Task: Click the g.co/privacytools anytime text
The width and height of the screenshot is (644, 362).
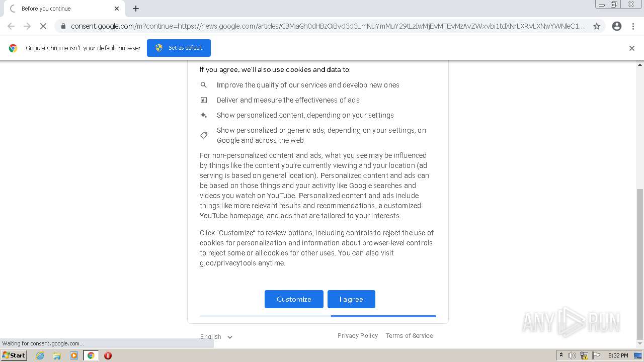Action: tap(243, 263)
